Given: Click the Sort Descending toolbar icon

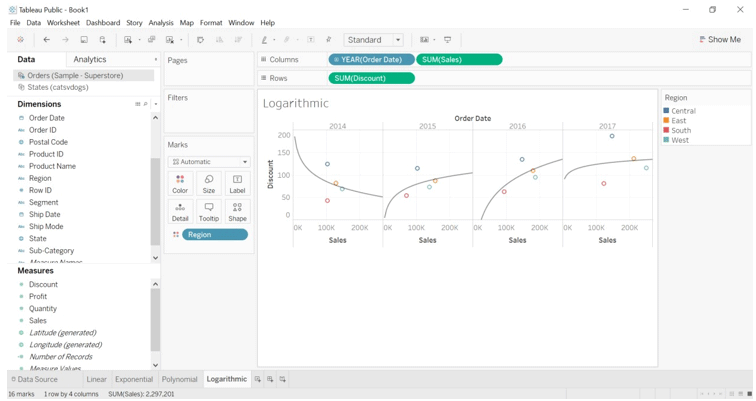Looking at the screenshot, I should [x=238, y=40].
